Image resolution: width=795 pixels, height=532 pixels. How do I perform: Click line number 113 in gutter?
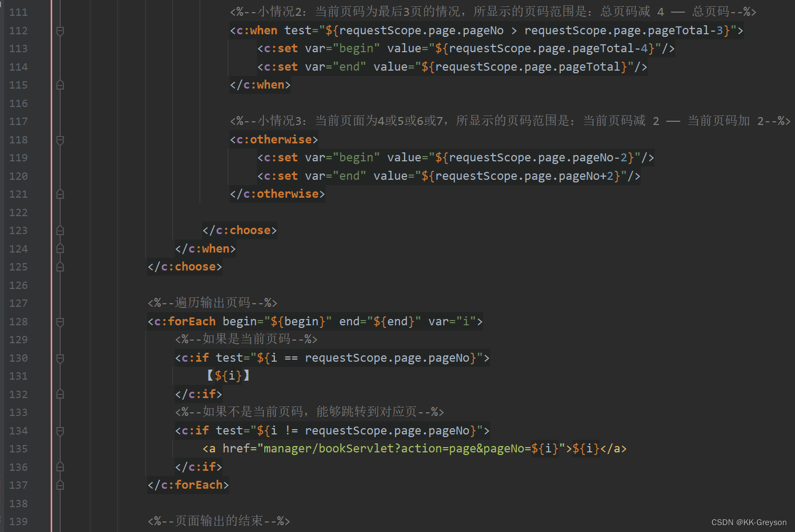pyautogui.click(x=18, y=49)
